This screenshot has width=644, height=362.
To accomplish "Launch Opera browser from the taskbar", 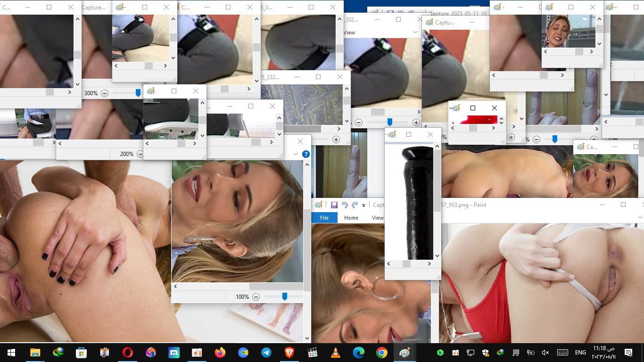I will pyautogui.click(x=127, y=353).
